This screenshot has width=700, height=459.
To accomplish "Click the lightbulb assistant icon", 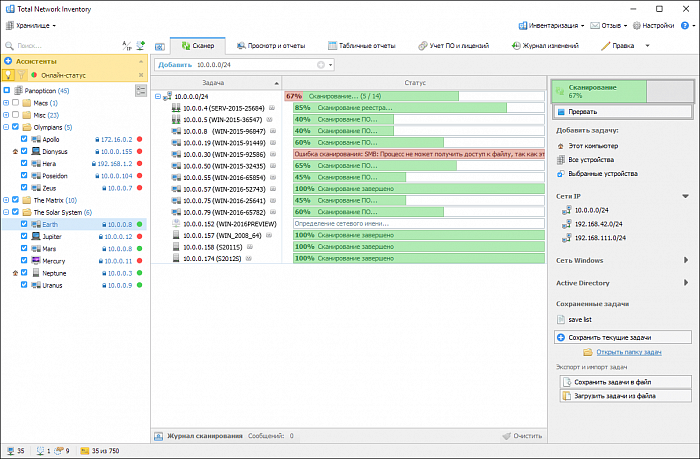I will (x=9, y=75).
